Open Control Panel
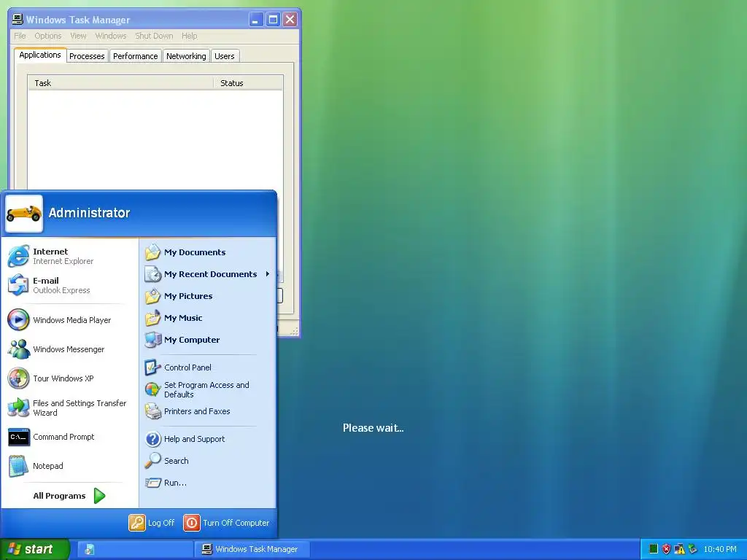The height and width of the screenshot is (560, 747). [x=208, y=367]
